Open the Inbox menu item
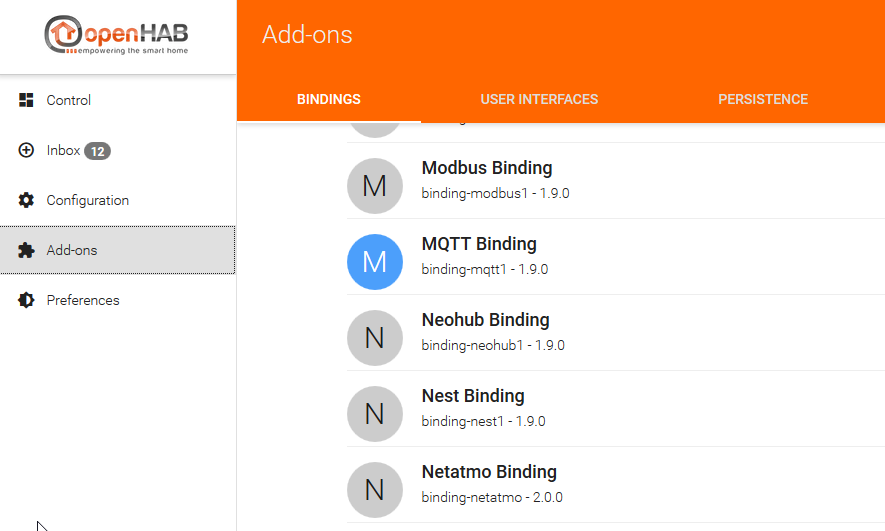 click(118, 150)
